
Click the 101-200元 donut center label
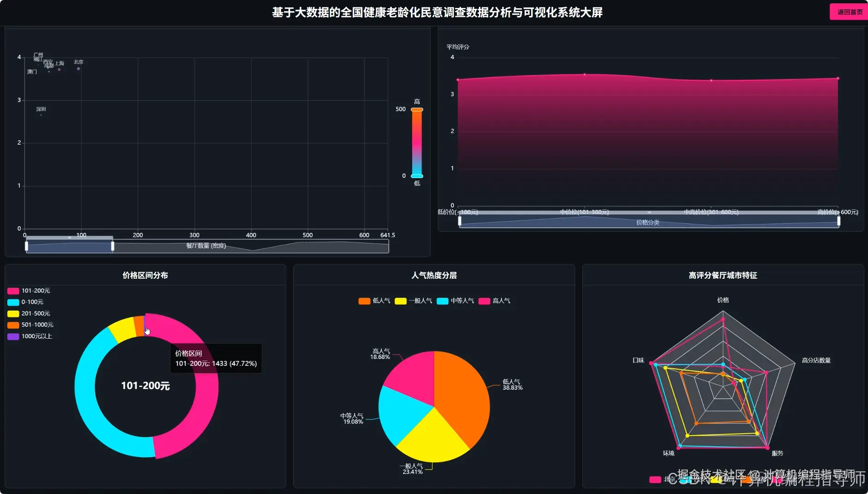pyautogui.click(x=145, y=386)
